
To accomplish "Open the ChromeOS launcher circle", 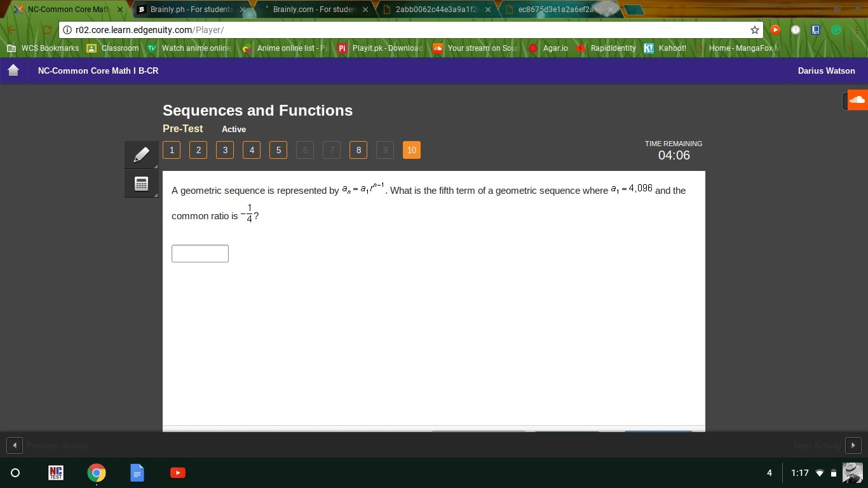I will tap(15, 473).
